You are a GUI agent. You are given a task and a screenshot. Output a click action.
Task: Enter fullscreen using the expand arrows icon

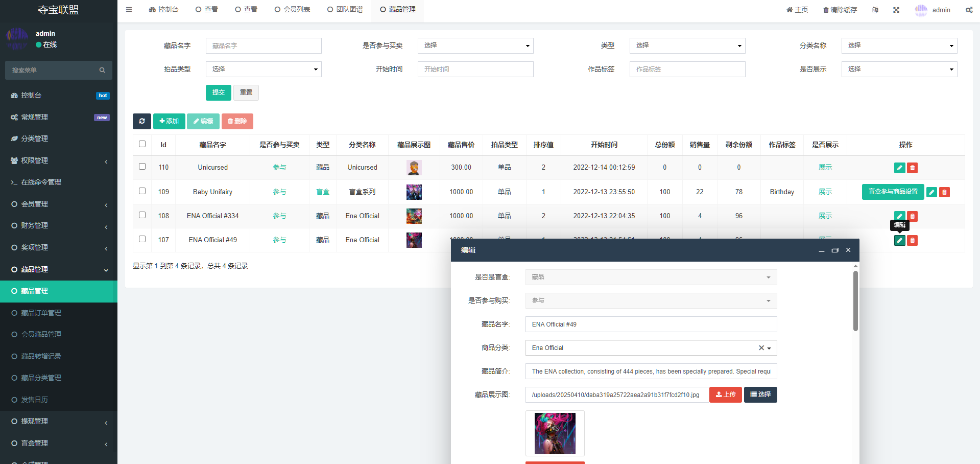coord(896,10)
